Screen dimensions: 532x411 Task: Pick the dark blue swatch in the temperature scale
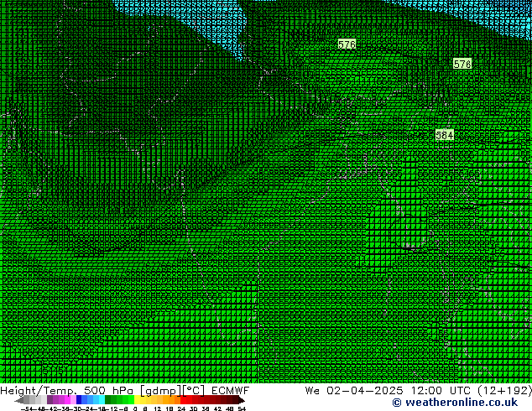click(x=79, y=400)
